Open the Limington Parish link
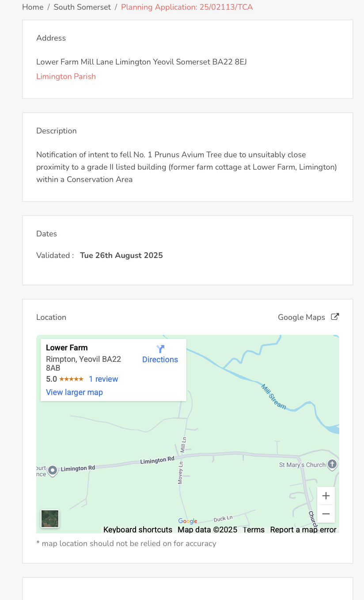 (66, 76)
